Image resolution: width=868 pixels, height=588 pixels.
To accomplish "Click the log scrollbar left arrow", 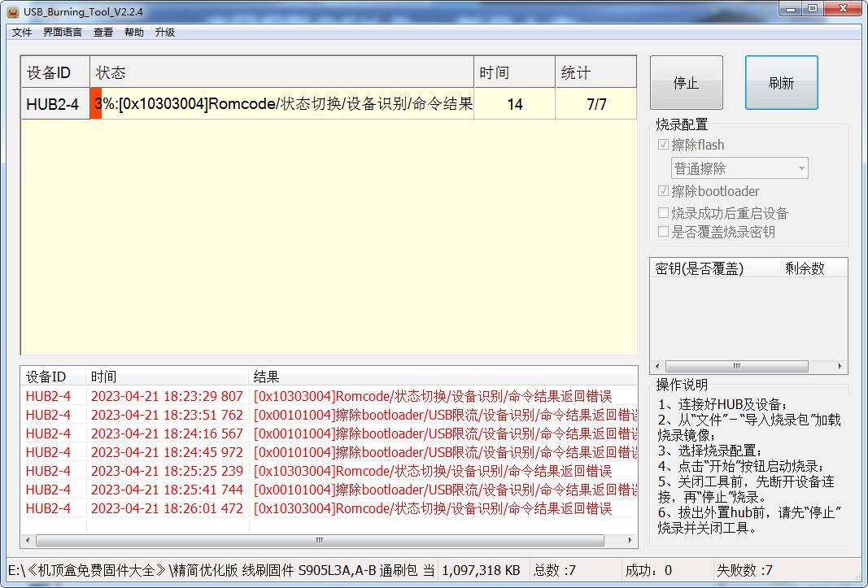I will click(28, 540).
